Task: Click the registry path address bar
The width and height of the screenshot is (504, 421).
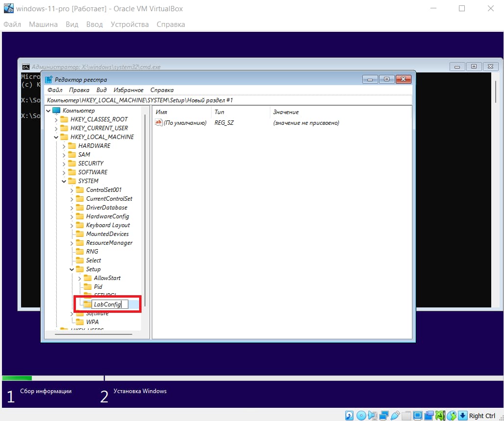Action: coord(228,100)
